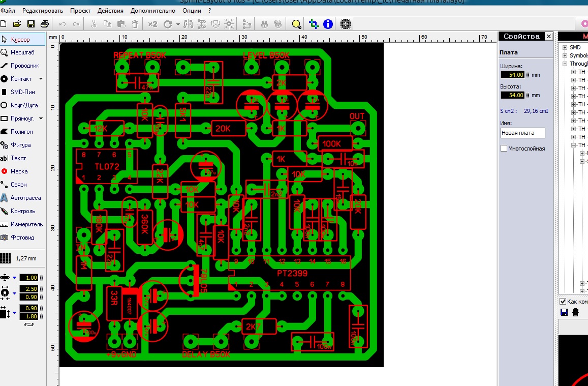The image size is (588, 386).
Task: Open the track width presets dropdown
Action: [14, 278]
